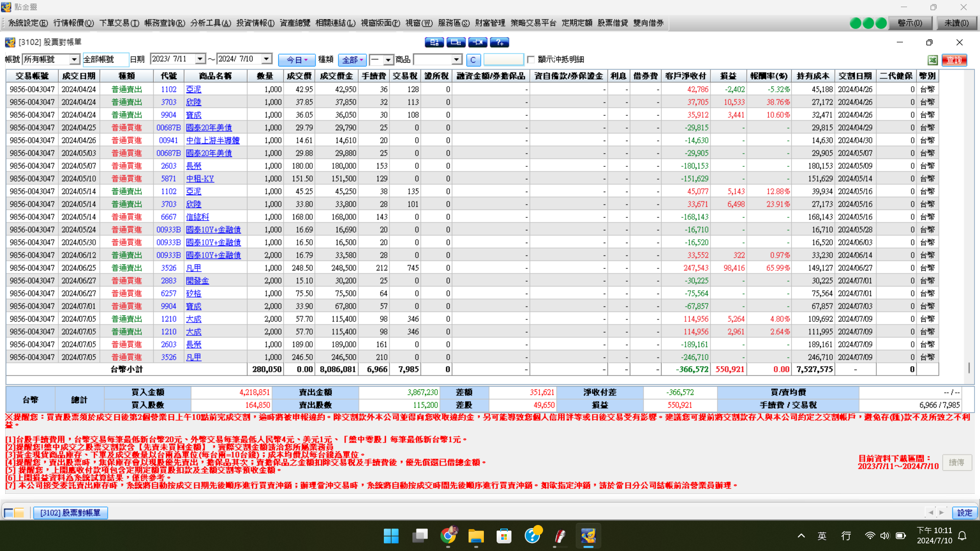Open the start date 2023/7/11 picker
The height and width of the screenshot is (551, 980).
pos(201,59)
